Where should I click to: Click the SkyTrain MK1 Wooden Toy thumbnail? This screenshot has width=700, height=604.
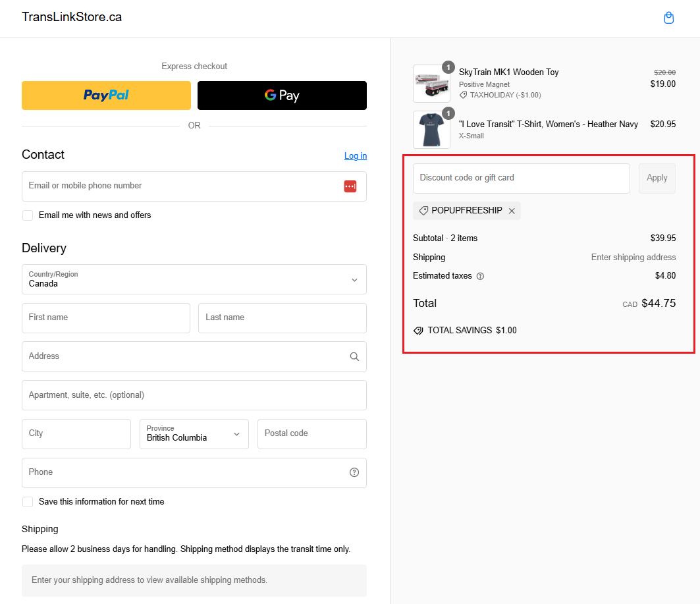click(x=431, y=84)
